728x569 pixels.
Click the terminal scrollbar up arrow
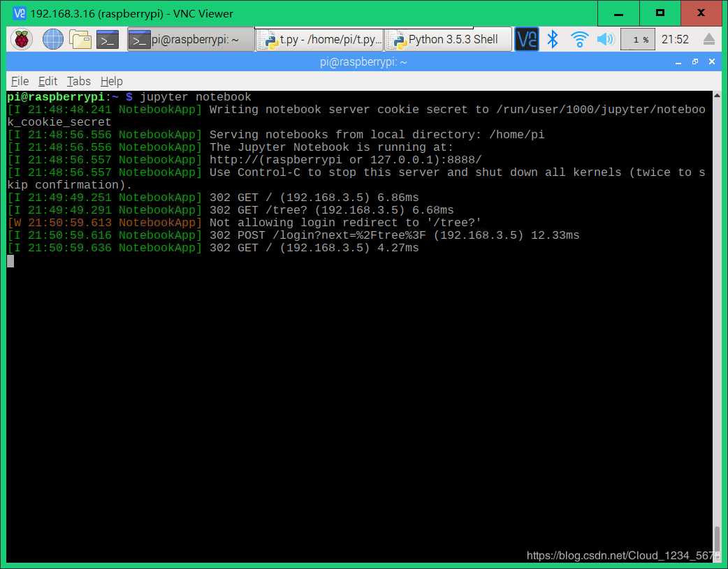click(717, 96)
